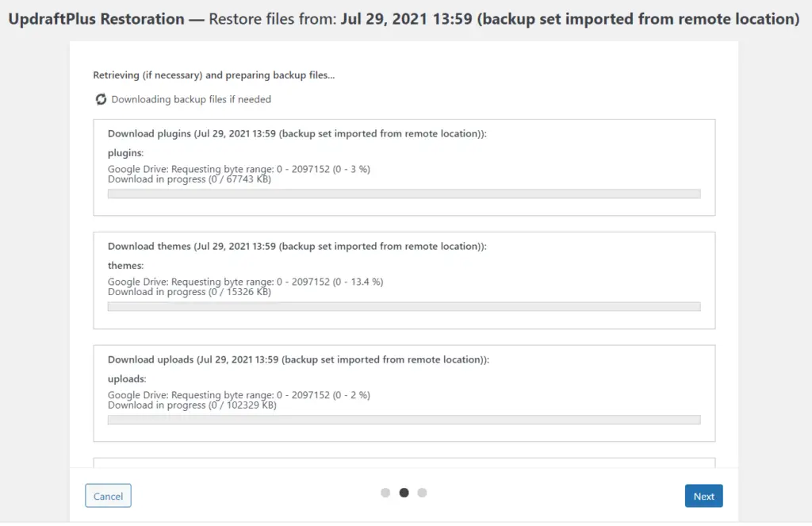Click the Download themes section heading

(x=297, y=246)
